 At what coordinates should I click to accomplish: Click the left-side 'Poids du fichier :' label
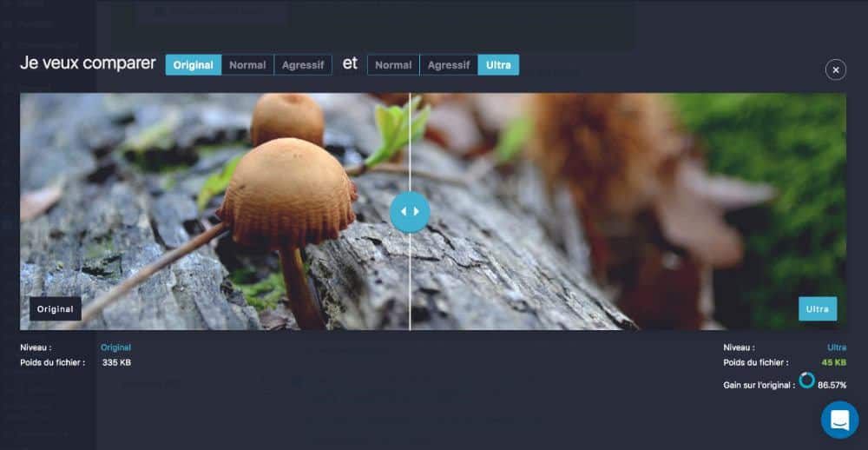53,362
